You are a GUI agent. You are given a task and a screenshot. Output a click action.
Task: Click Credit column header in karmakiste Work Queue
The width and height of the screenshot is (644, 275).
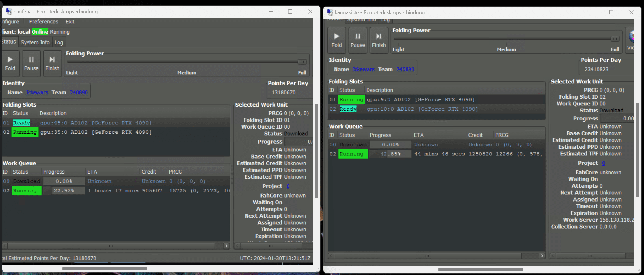[x=479, y=135]
